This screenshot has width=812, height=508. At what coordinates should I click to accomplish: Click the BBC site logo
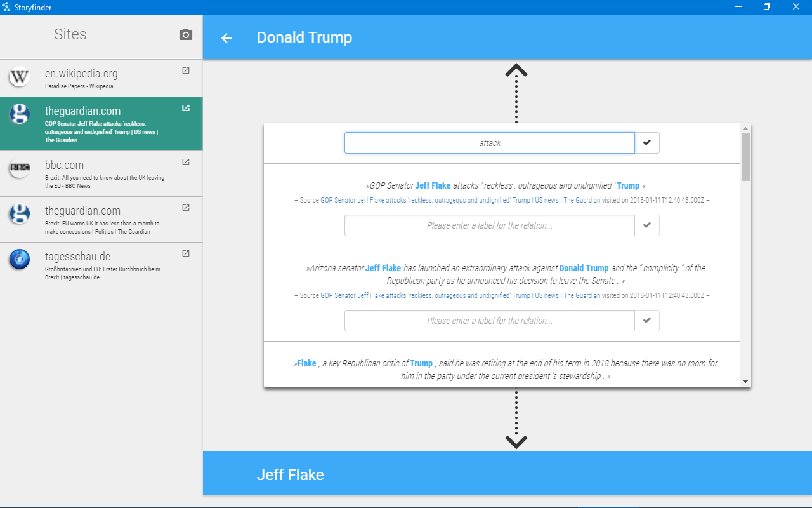[20, 168]
